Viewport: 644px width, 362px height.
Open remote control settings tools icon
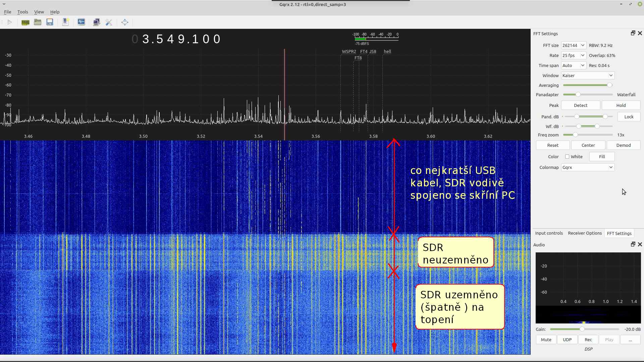pos(109,22)
